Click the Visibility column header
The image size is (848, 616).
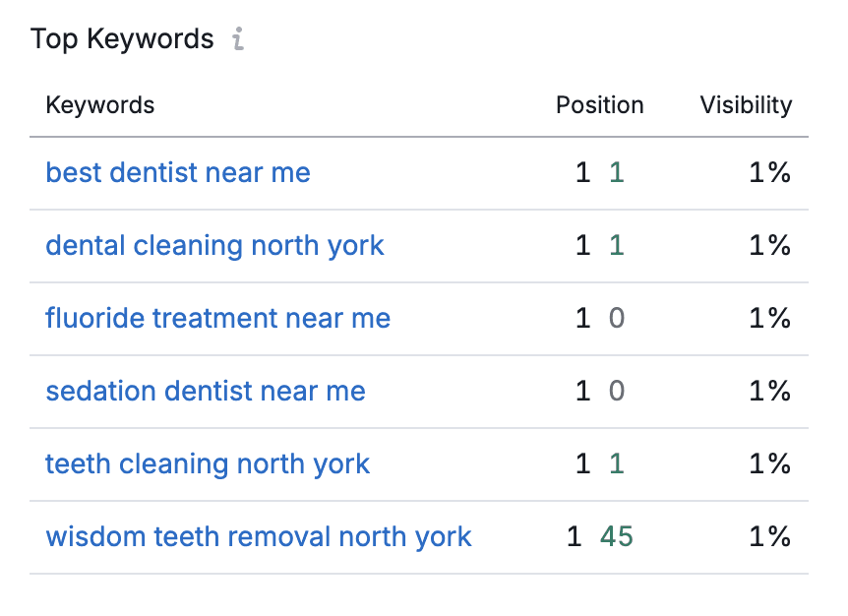click(x=746, y=105)
